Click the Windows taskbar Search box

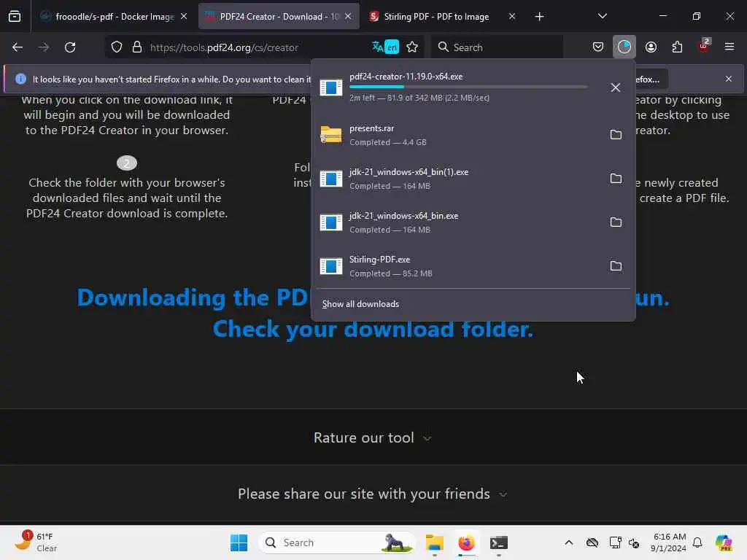336,542
